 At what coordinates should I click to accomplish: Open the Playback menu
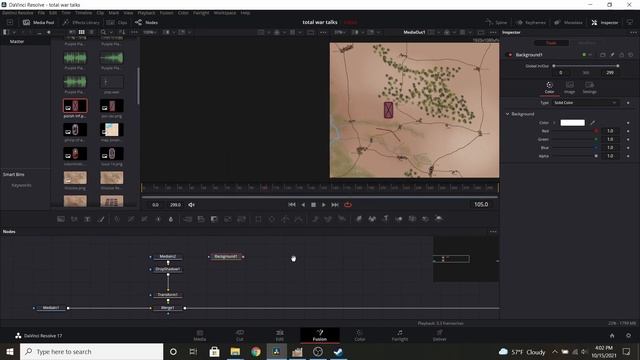pyautogui.click(x=146, y=13)
